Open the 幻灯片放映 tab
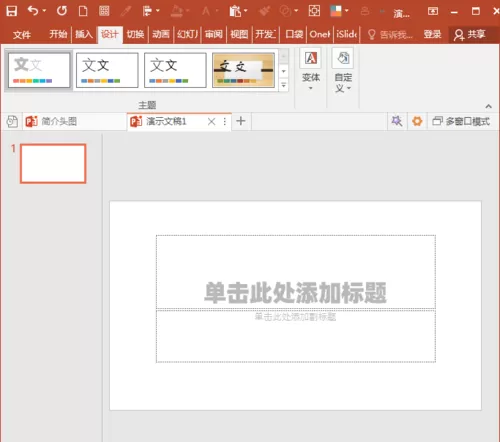 point(187,34)
